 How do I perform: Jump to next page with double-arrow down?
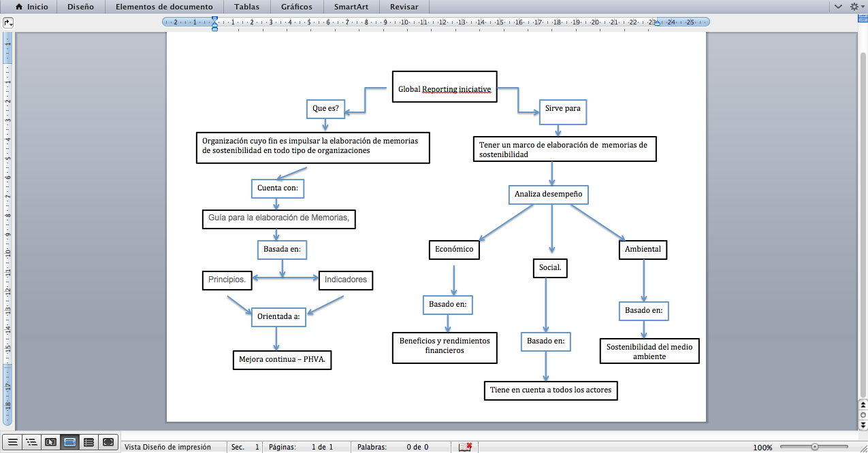[863, 424]
